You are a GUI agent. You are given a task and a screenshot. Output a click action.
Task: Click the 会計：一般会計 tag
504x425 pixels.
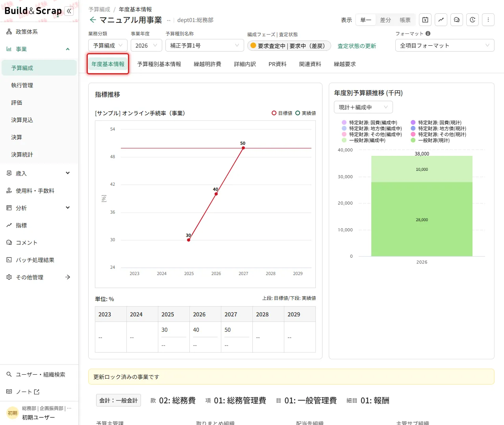119,401
